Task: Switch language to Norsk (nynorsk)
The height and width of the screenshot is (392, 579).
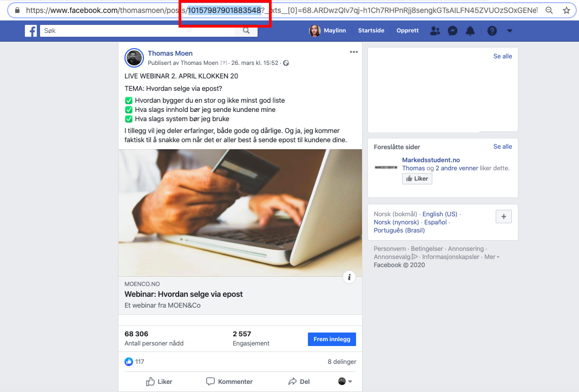Action: tap(396, 222)
